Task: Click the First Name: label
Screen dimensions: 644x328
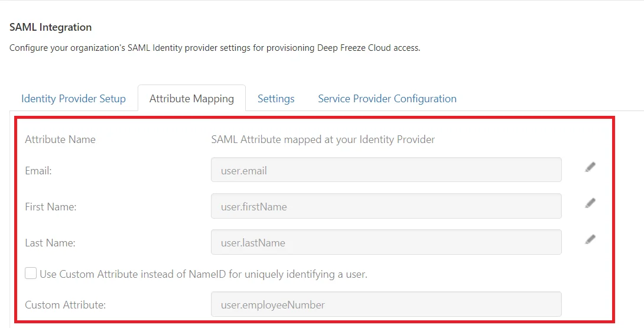Action: click(x=51, y=207)
